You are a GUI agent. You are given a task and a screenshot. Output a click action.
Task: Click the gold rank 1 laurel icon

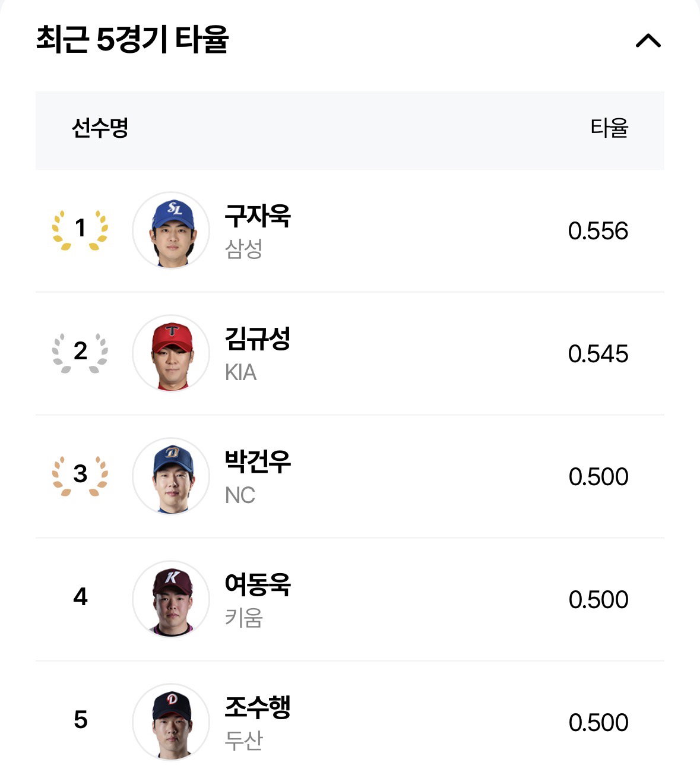(80, 229)
